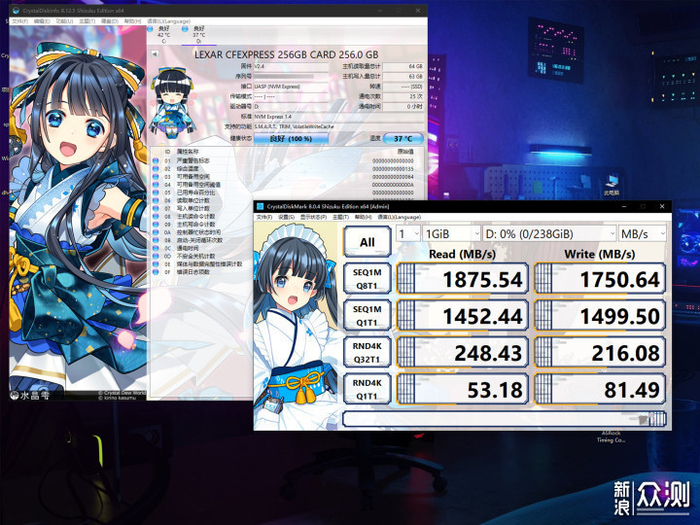
Task: Click the 良好 (100 %) health status button
Action: (291, 139)
